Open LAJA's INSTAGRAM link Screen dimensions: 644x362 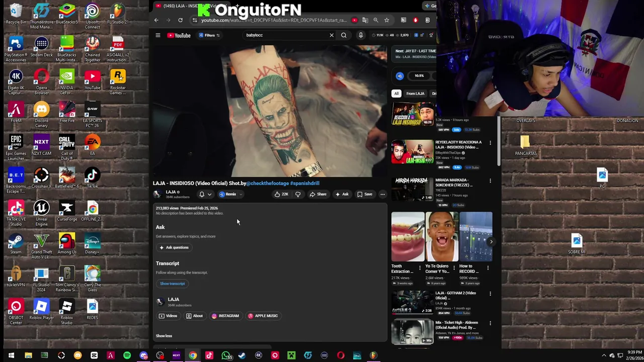click(225, 316)
